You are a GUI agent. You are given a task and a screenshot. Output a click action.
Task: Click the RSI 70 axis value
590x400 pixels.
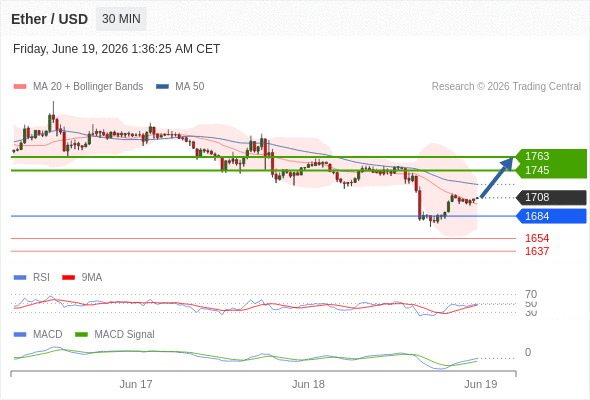531,294
